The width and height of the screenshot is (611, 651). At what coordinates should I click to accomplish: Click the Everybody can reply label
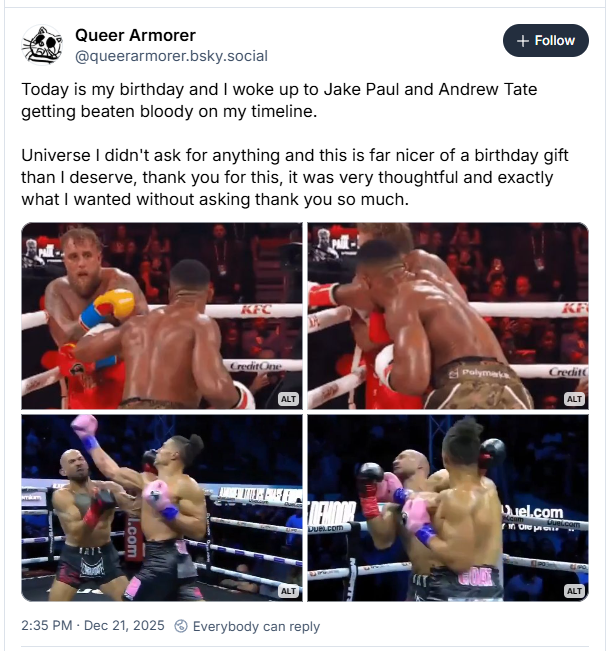(256, 626)
